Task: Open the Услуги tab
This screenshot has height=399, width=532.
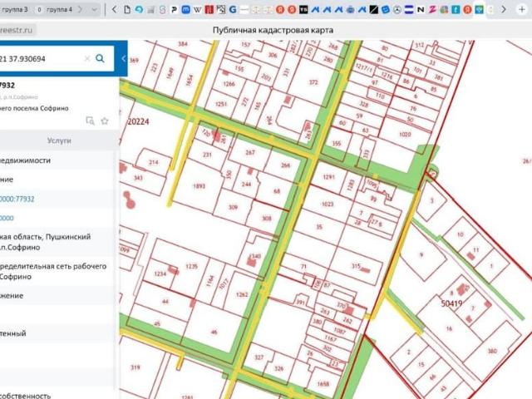Action: tap(59, 141)
